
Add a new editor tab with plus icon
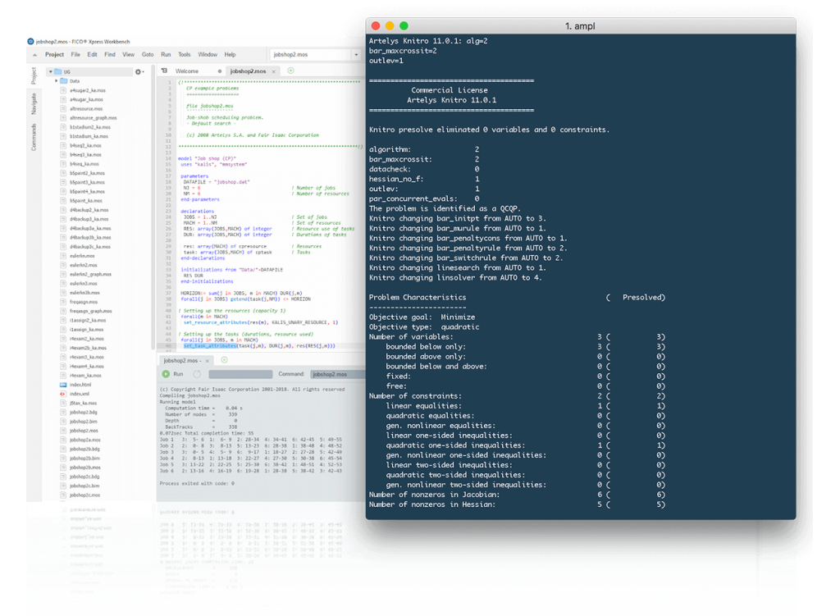click(x=290, y=71)
